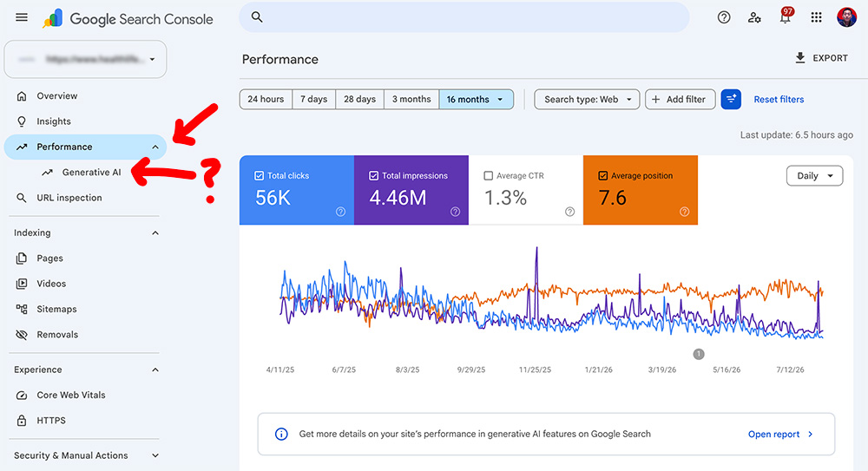Open Overview in the sidebar
Viewport: 868px width, 471px height.
[85, 95]
